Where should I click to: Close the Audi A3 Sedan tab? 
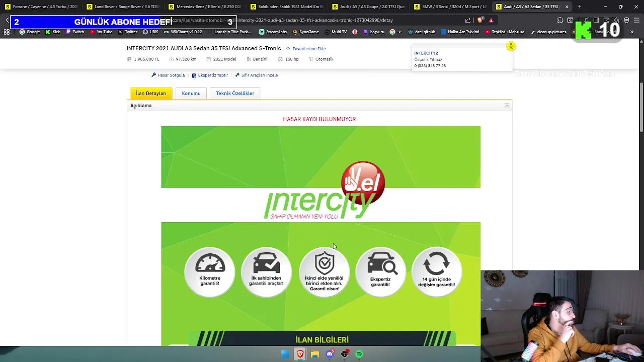click(567, 7)
